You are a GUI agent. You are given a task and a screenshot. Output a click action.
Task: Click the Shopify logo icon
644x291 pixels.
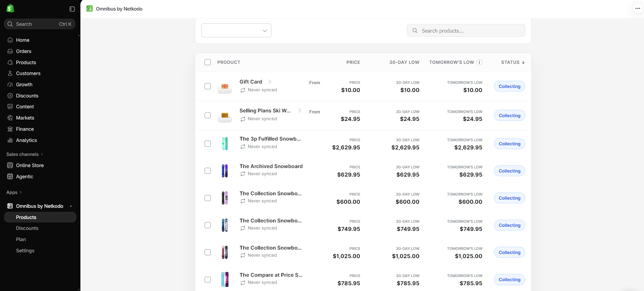point(10,8)
